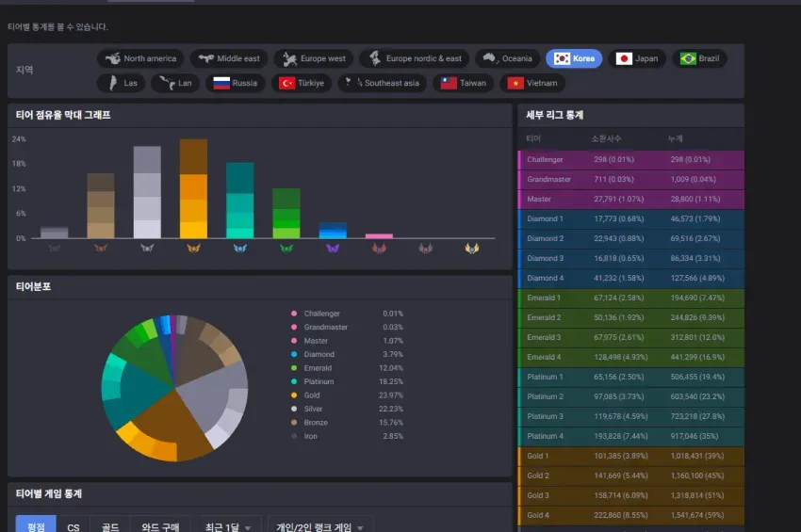Select the Las region
This screenshot has height=532, width=801.
(x=121, y=83)
